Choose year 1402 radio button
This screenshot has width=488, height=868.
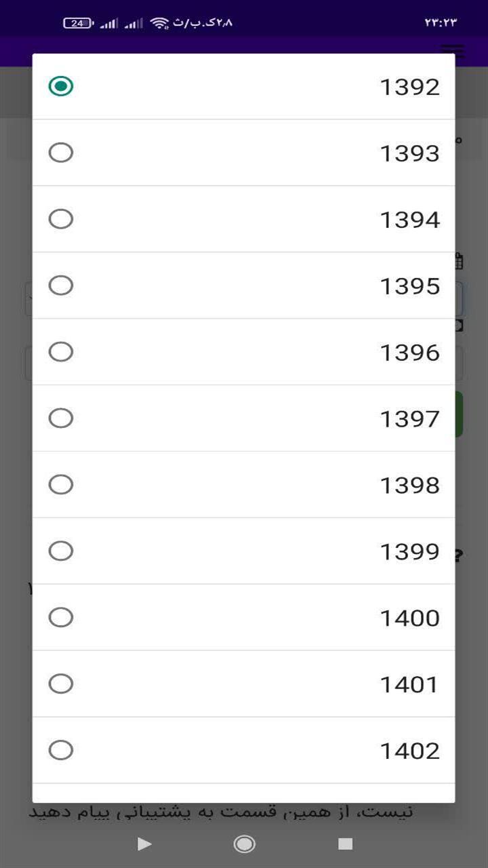(61, 751)
